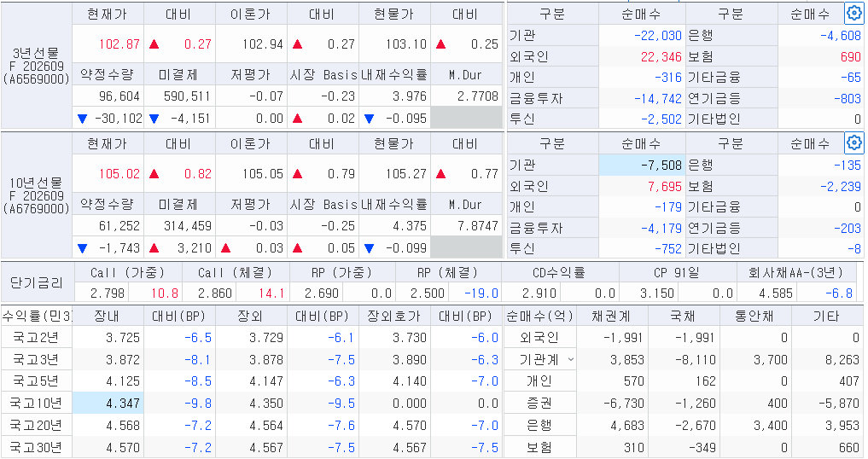Image resolution: width=868 pixels, height=459 pixels.
Task: Click 국고10년 change -9.8
Action: click(198, 404)
